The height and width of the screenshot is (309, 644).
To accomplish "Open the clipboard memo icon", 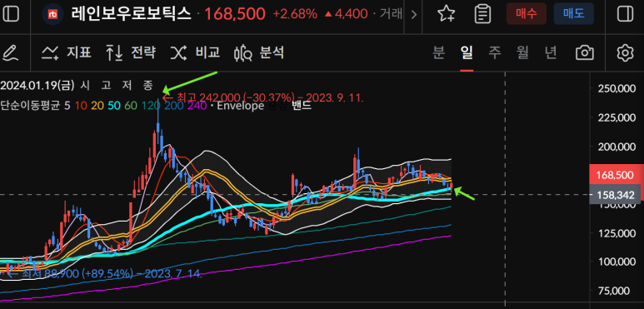I will click(482, 14).
